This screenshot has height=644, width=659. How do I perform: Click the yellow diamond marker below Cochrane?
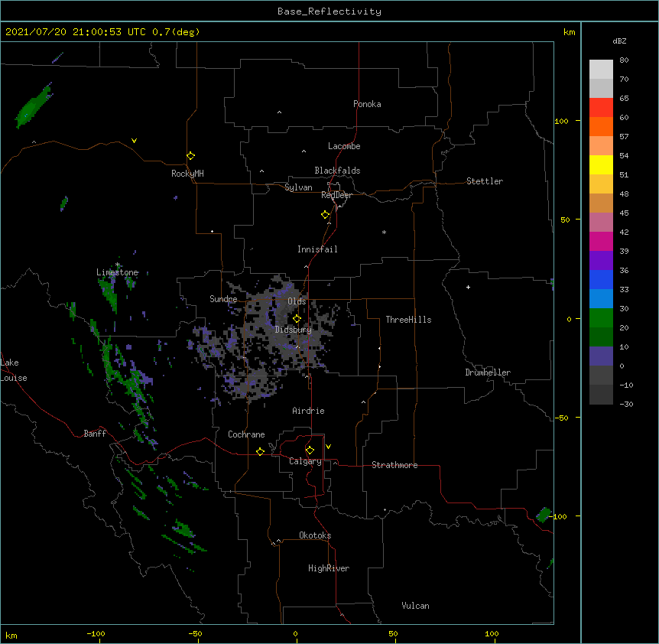[x=260, y=451]
